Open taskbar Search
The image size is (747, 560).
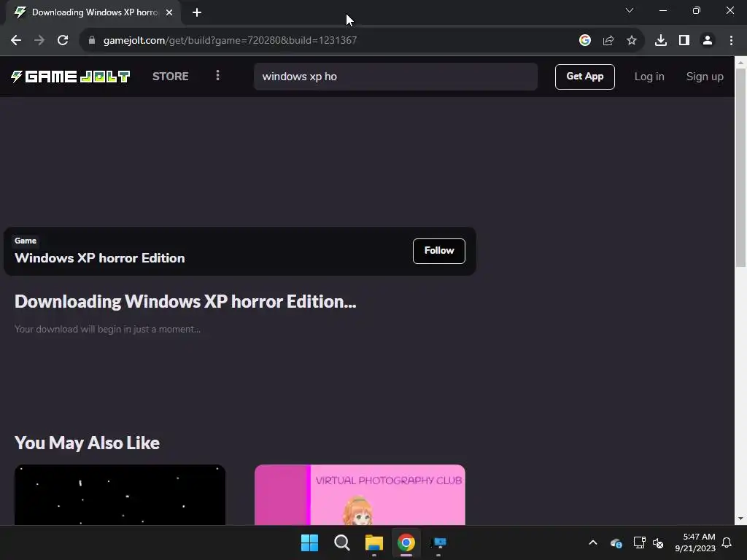pos(341,542)
